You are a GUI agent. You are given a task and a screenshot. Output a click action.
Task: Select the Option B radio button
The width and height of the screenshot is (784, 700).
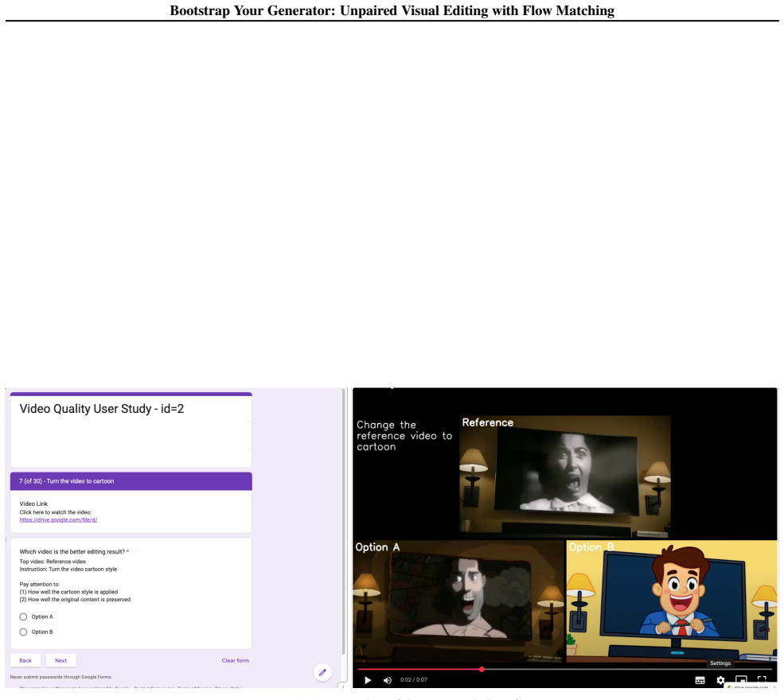(24, 632)
